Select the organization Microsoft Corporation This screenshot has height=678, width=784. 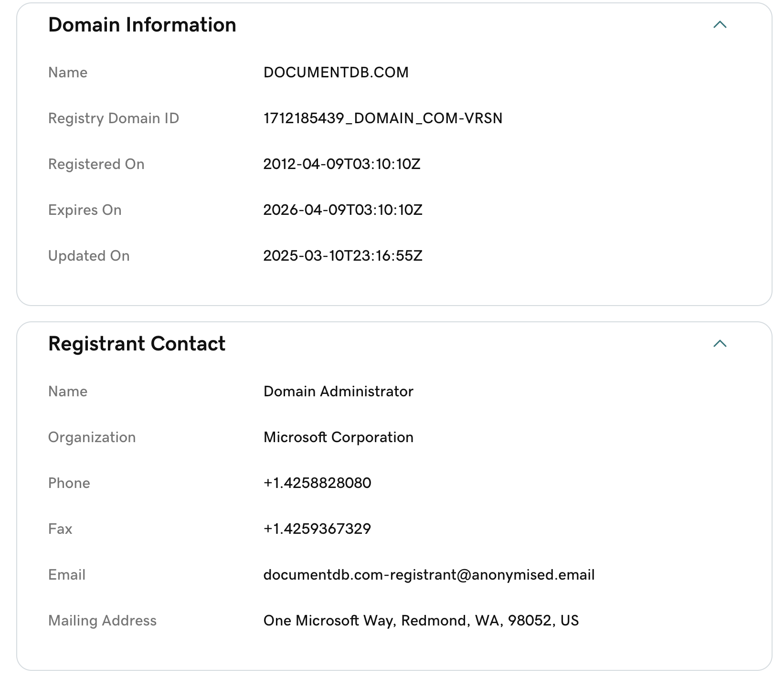[339, 437]
